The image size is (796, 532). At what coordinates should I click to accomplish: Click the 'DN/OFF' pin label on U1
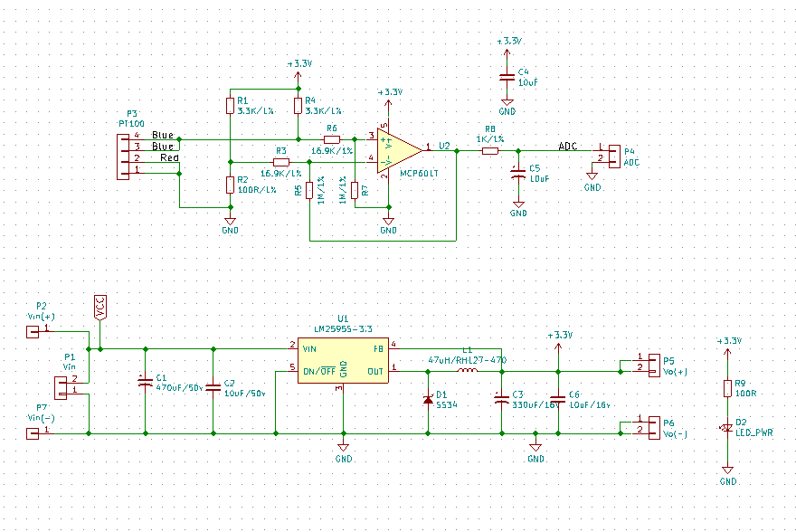pos(319,372)
